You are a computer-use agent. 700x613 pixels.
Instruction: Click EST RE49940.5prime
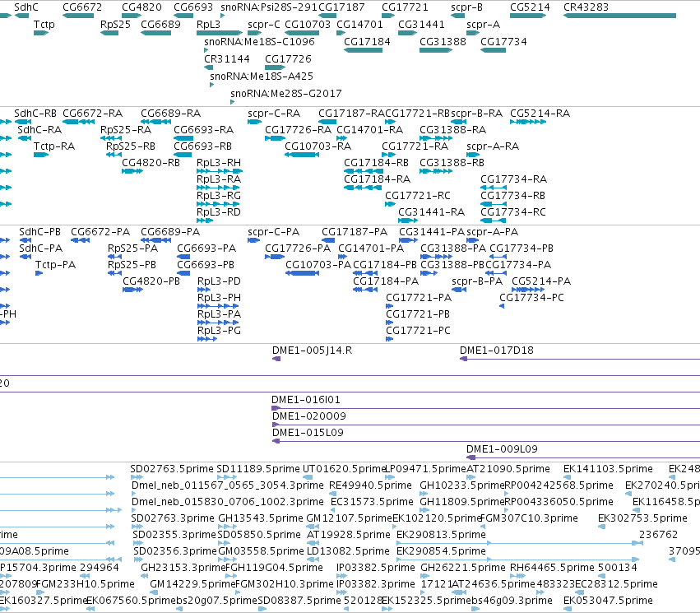pos(370,485)
